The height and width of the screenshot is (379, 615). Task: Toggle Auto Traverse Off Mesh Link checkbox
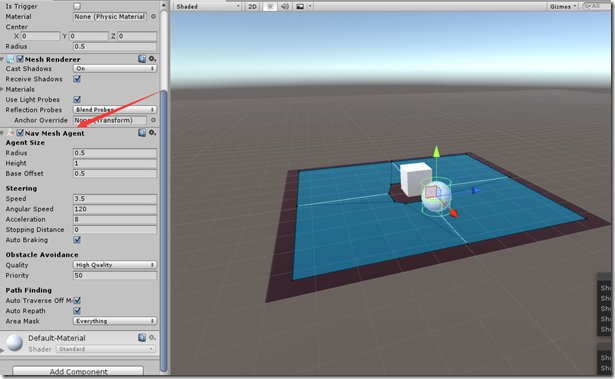(77, 301)
